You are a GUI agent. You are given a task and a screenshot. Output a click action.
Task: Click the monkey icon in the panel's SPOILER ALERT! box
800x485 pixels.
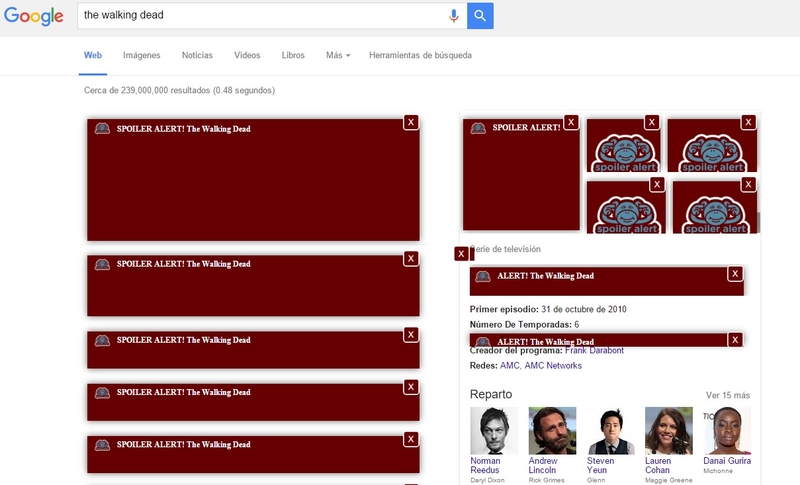point(478,128)
